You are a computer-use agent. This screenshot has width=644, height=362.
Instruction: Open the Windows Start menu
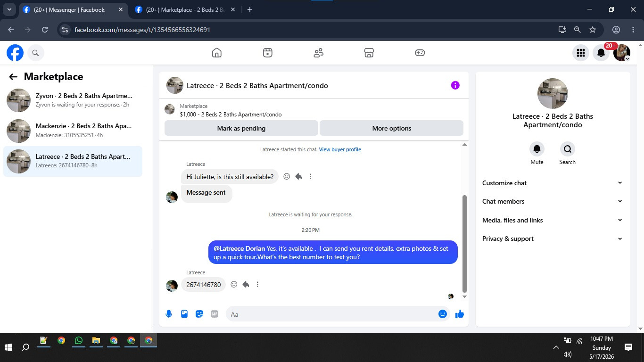click(x=8, y=347)
